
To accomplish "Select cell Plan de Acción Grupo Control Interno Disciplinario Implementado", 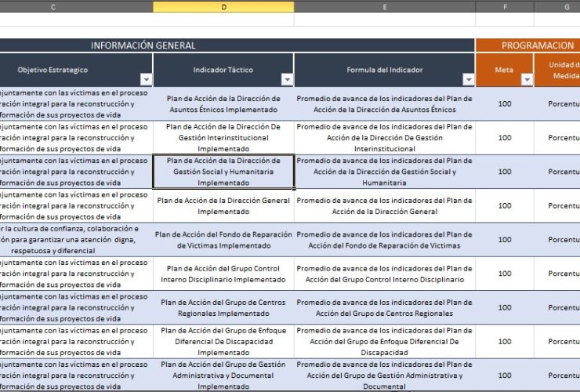I will pos(223,274).
